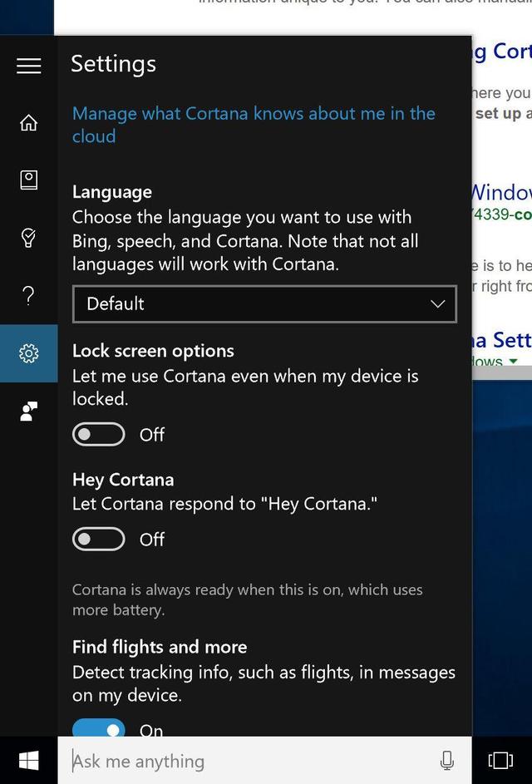Open the hamburger menu in Cortana
532x784 pixels.
[x=28, y=66]
